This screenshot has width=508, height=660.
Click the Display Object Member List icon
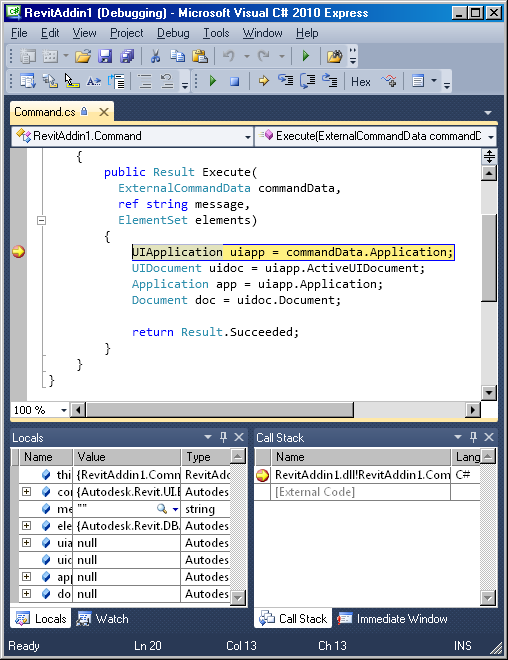[x=28, y=80]
